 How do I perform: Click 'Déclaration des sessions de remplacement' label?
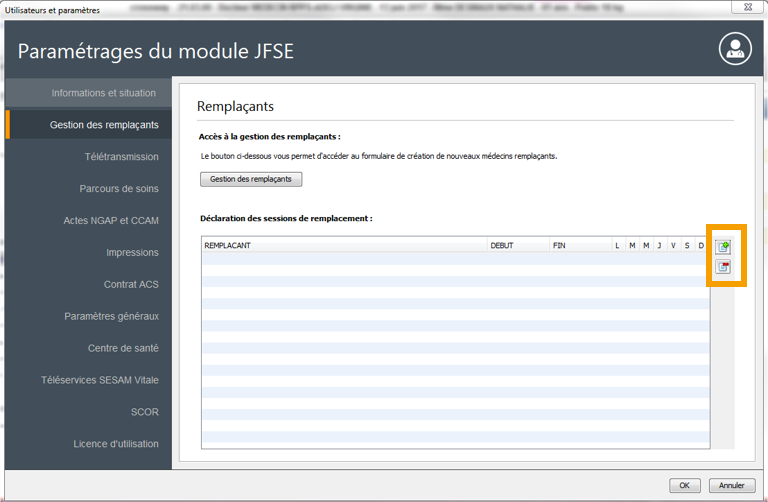point(286,218)
